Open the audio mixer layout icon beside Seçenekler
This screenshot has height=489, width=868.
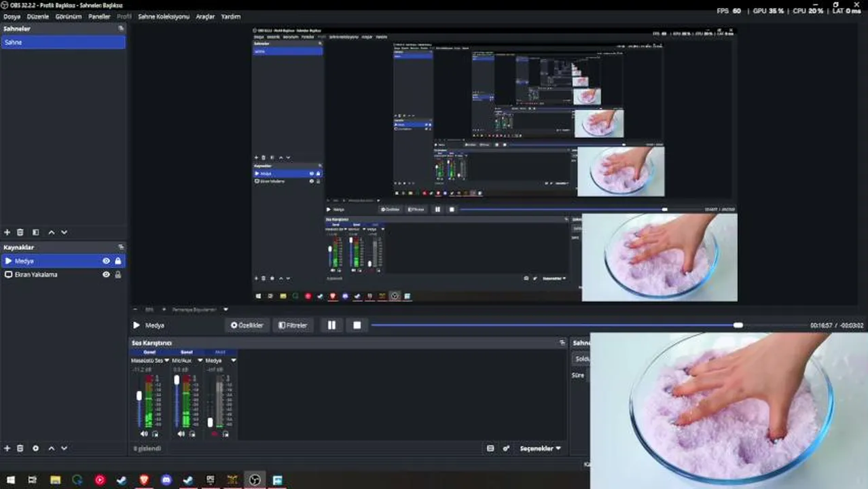(x=490, y=448)
